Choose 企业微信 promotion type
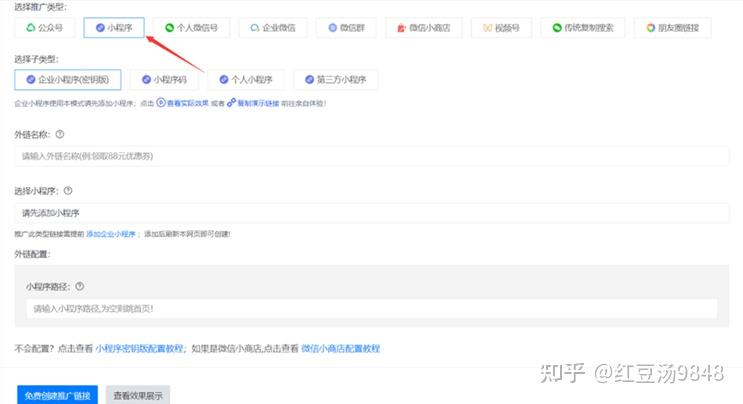The image size is (743, 404). pos(273,28)
